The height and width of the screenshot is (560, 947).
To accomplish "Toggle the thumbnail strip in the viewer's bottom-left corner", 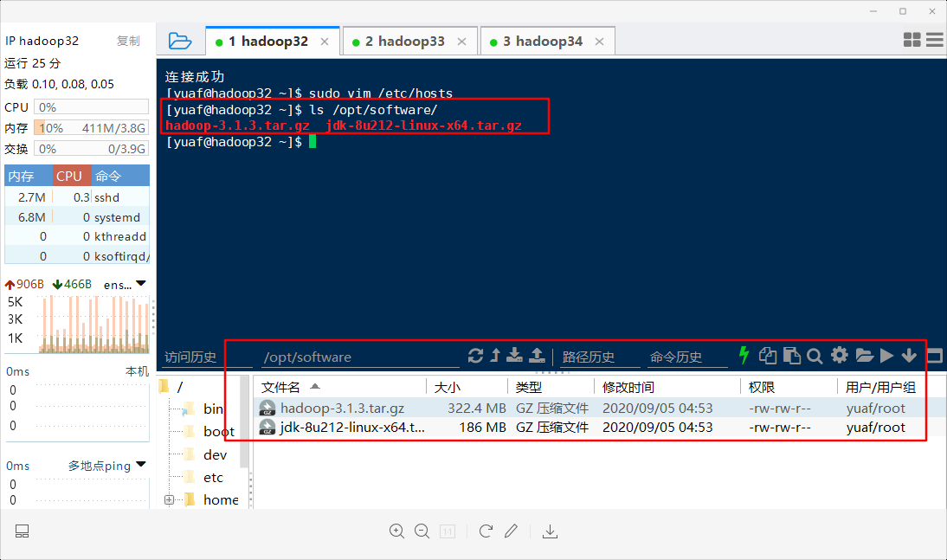I will click(23, 531).
